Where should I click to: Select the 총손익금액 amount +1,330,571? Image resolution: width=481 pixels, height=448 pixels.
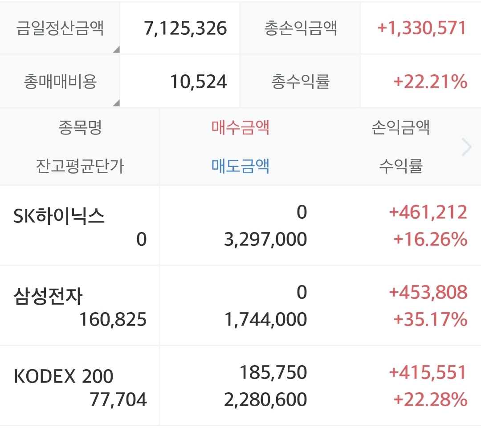[x=421, y=28]
